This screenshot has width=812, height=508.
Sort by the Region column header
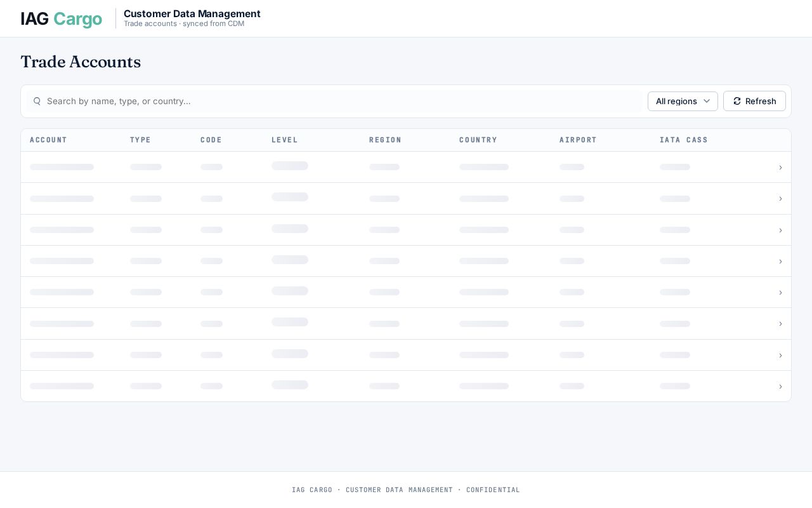(x=385, y=140)
